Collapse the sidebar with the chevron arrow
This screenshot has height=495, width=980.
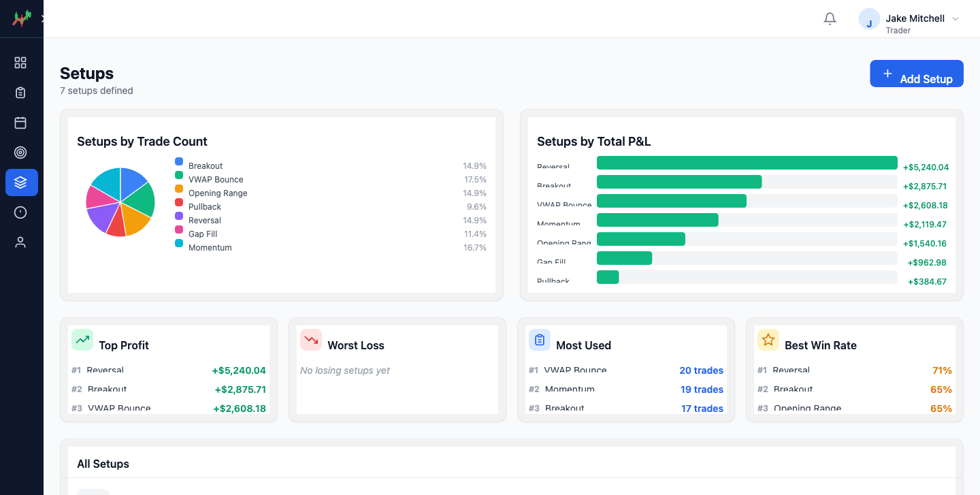pos(43,18)
